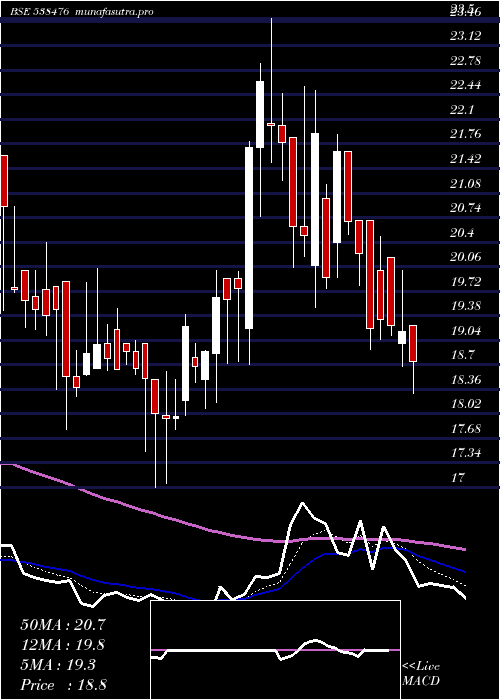Click the 22.78 price axis label
The width and height of the screenshot is (500, 700).
click(466, 60)
